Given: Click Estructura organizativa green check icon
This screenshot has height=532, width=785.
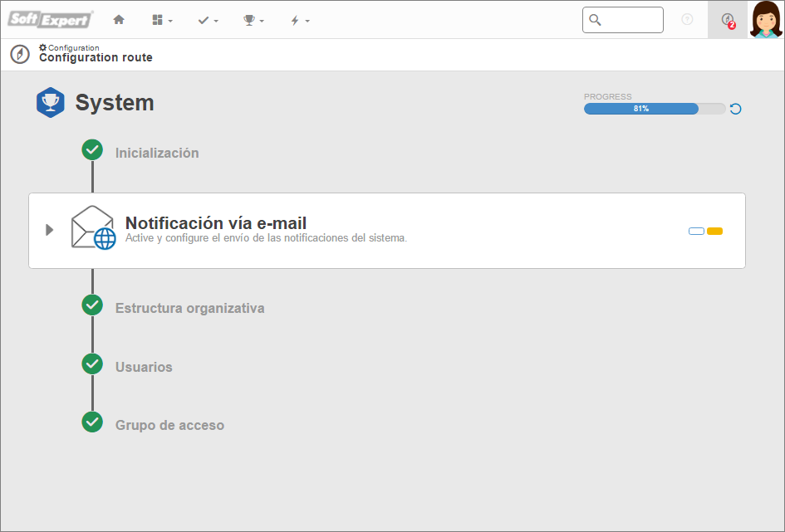Looking at the screenshot, I should [x=92, y=305].
